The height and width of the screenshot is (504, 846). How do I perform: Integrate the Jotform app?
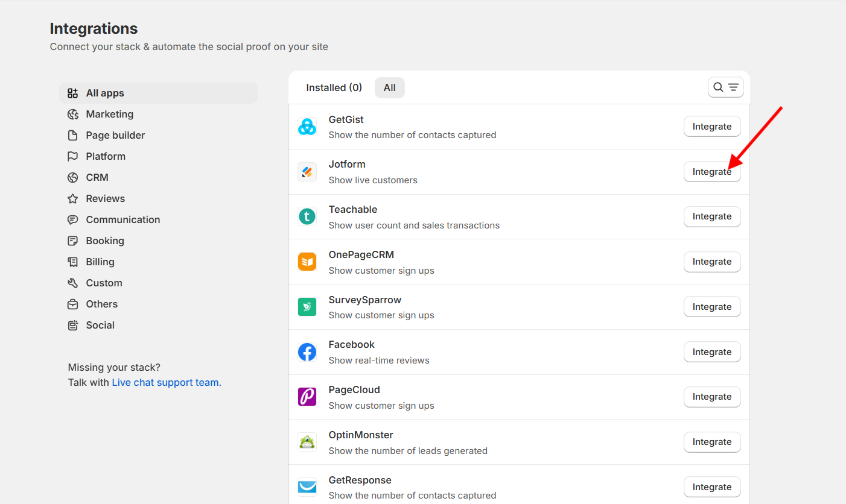pyautogui.click(x=712, y=172)
